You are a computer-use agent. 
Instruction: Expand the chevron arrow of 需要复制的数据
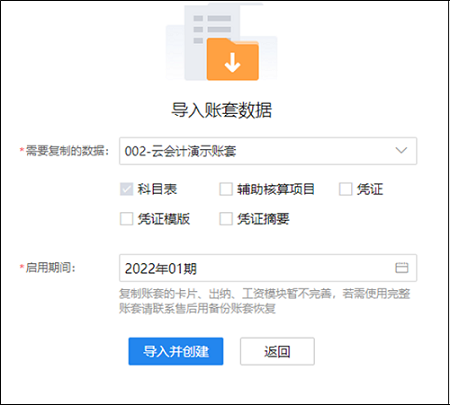pos(401,150)
